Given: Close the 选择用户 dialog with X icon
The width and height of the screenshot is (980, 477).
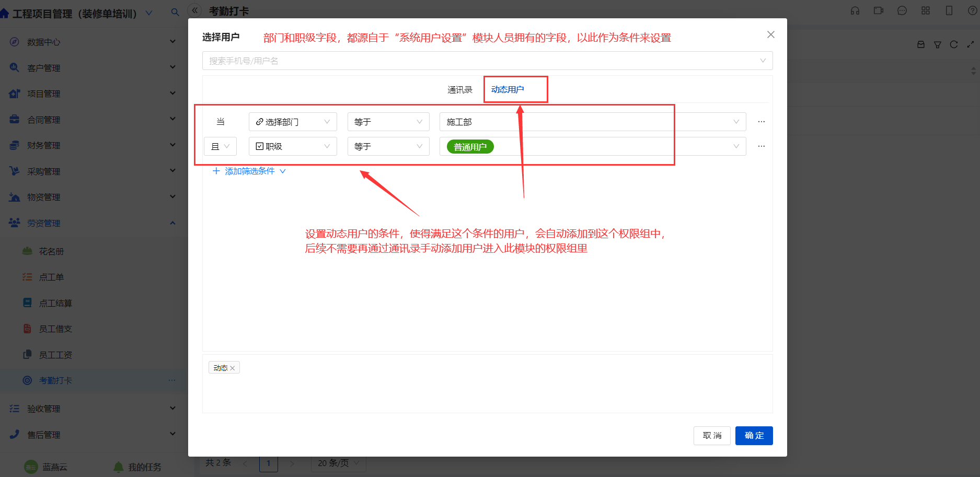Looking at the screenshot, I should point(770,34).
